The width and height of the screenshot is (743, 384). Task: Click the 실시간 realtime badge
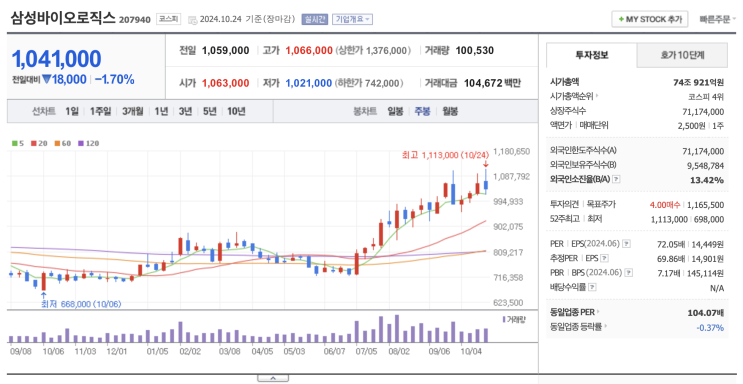(315, 19)
